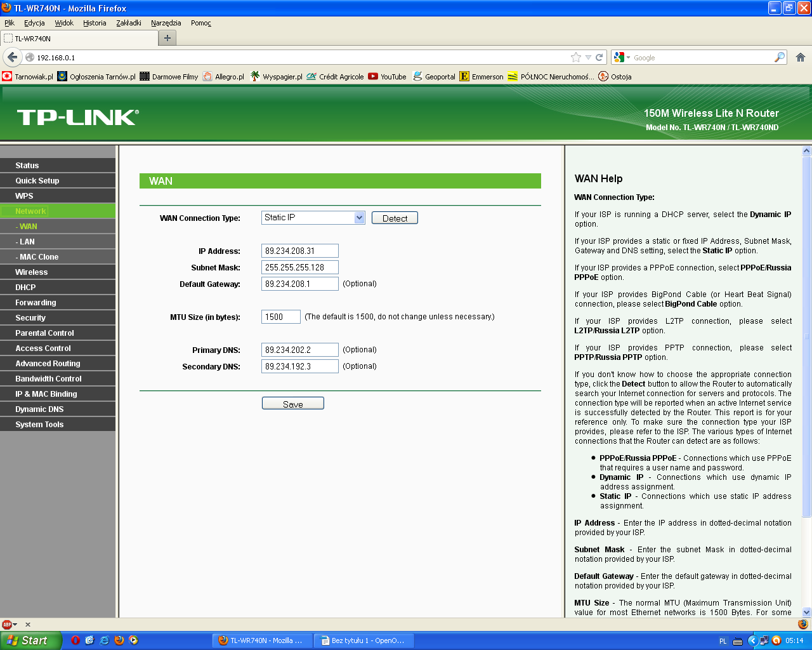Bookmark page with star icon
This screenshot has height=650, width=812.
point(576,57)
